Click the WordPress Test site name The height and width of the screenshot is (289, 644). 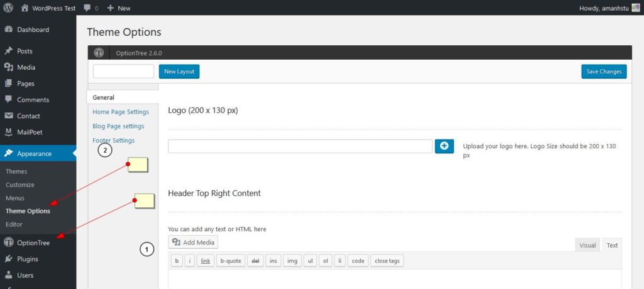pyautogui.click(x=54, y=8)
